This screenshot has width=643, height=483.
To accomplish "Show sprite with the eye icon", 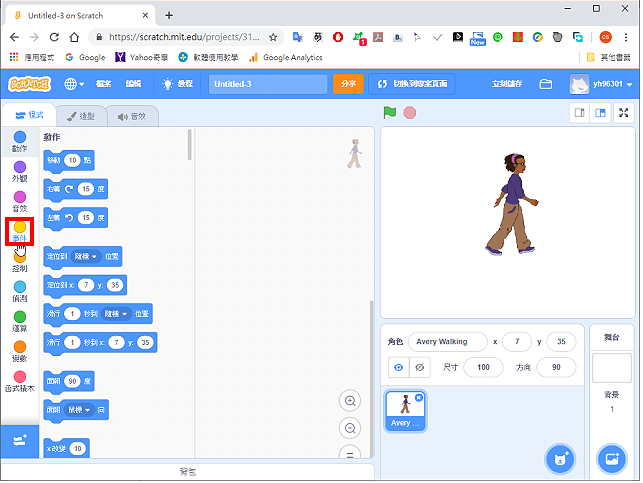I will tap(398, 367).
